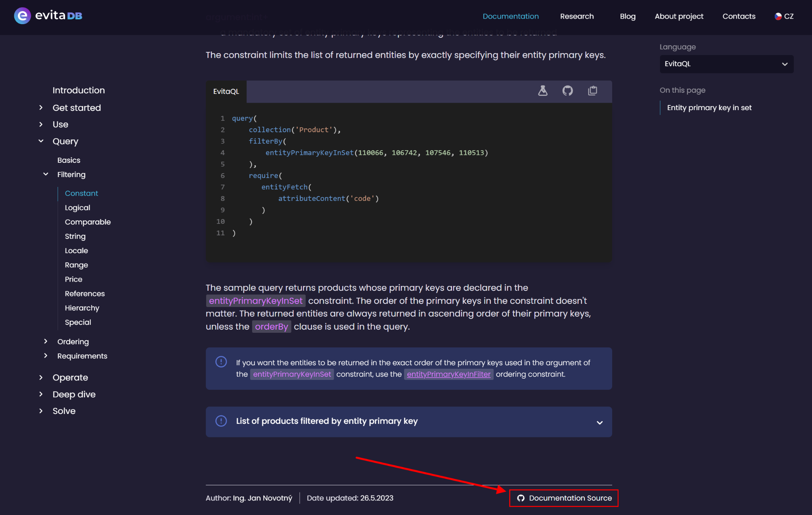Click info icon in primary key order note
Viewport: 812px width, 515px height.
click(221, 362)
